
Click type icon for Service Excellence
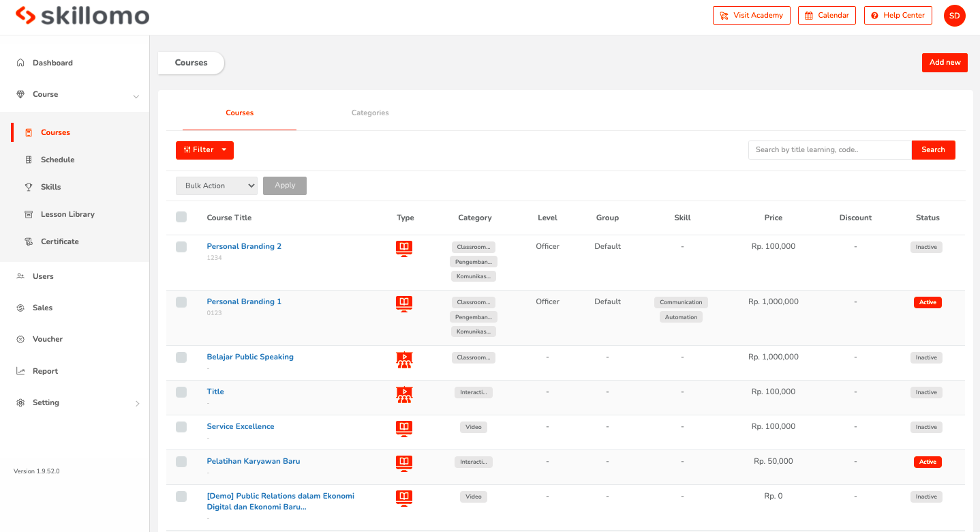click(404, 428)
